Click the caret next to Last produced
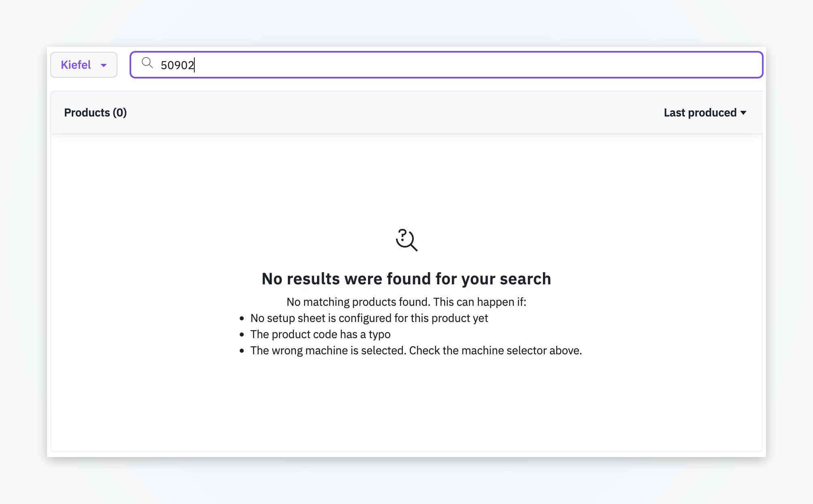813x504 pixels. click(x=743, y=113)
